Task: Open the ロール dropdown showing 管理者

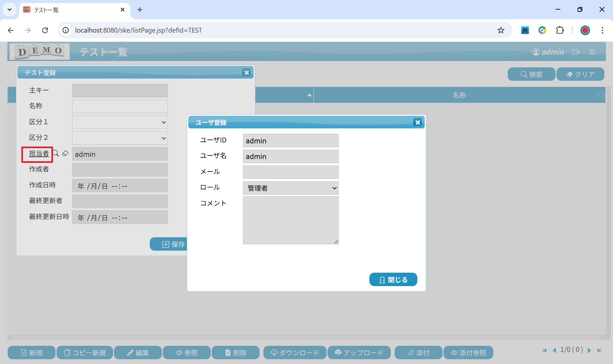Action: coord(291,188)
